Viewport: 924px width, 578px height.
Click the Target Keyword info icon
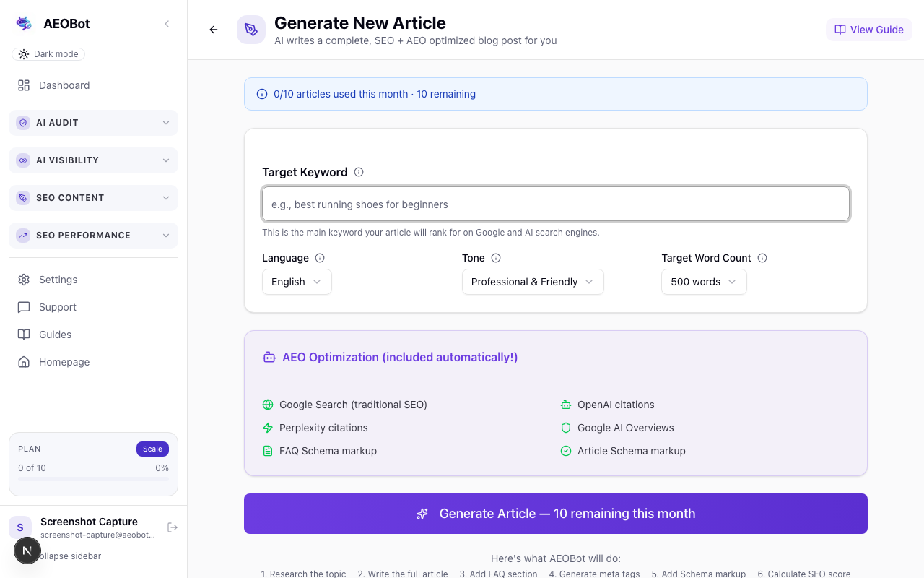coord(359,172)
